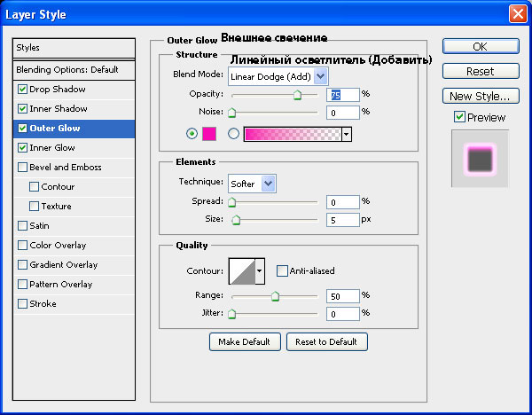Open Satin settings label
This screenshot has height=415, width=532.
click(39, 225)
